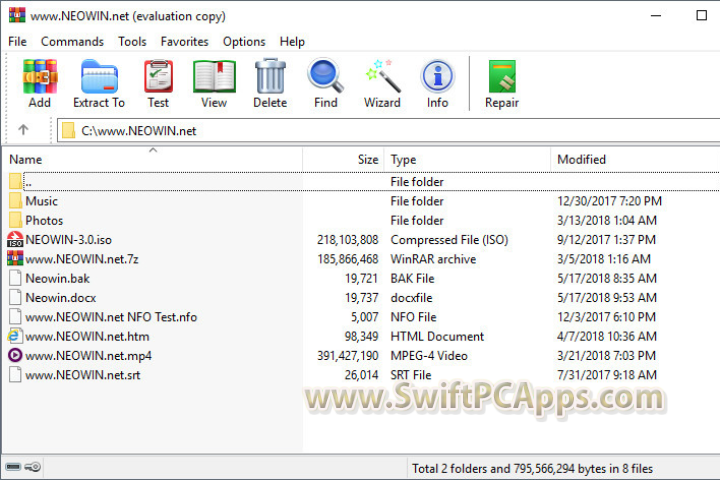Viewport: 720px width, 480px height.
Task: Click the www.NEOWIN.net.srt file icon
Action: [15, 374]
